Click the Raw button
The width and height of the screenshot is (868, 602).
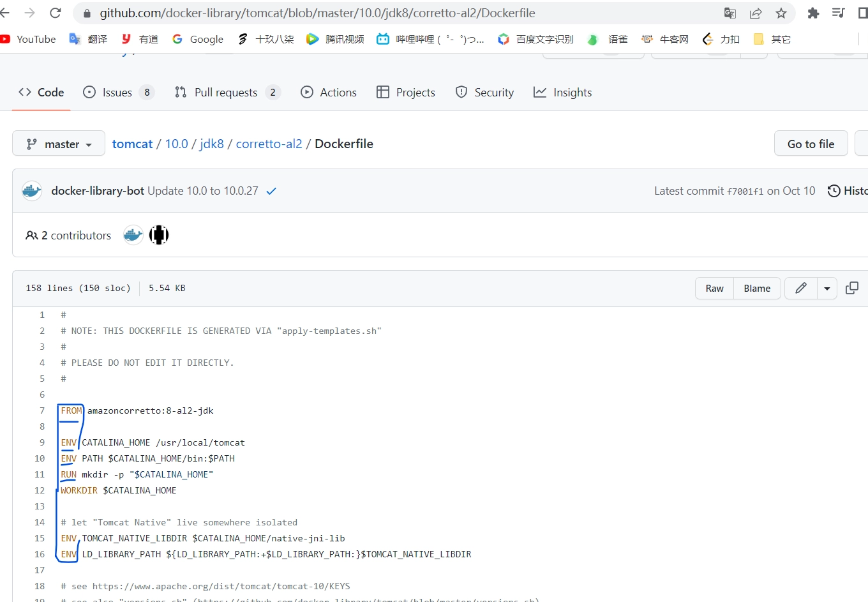[714, 288]
